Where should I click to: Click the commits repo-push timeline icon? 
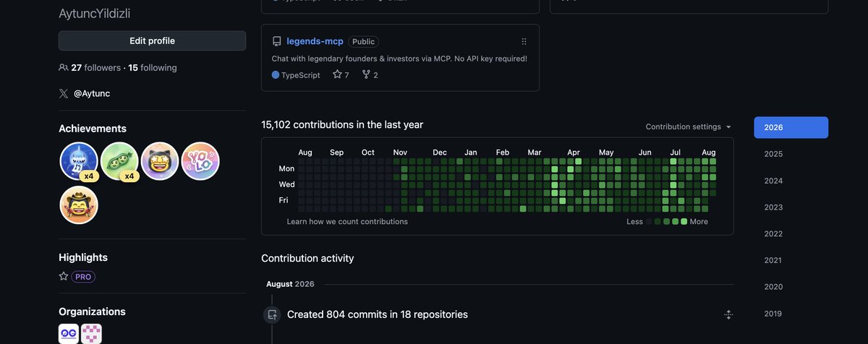tap(273, 314)
